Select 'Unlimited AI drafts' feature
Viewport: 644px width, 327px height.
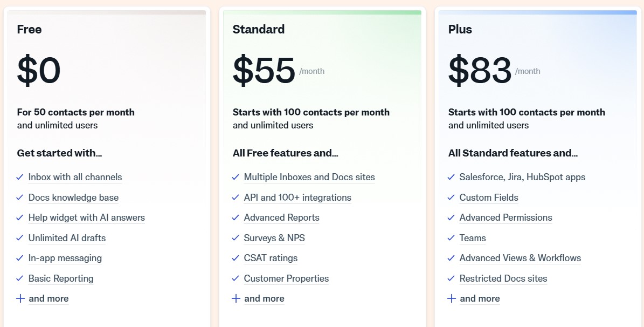67,238
